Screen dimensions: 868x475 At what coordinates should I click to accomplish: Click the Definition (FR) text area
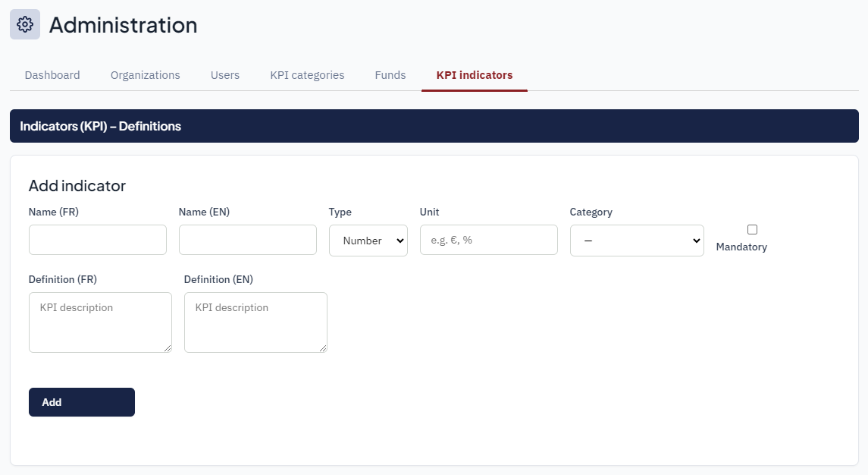coord(100,322)
